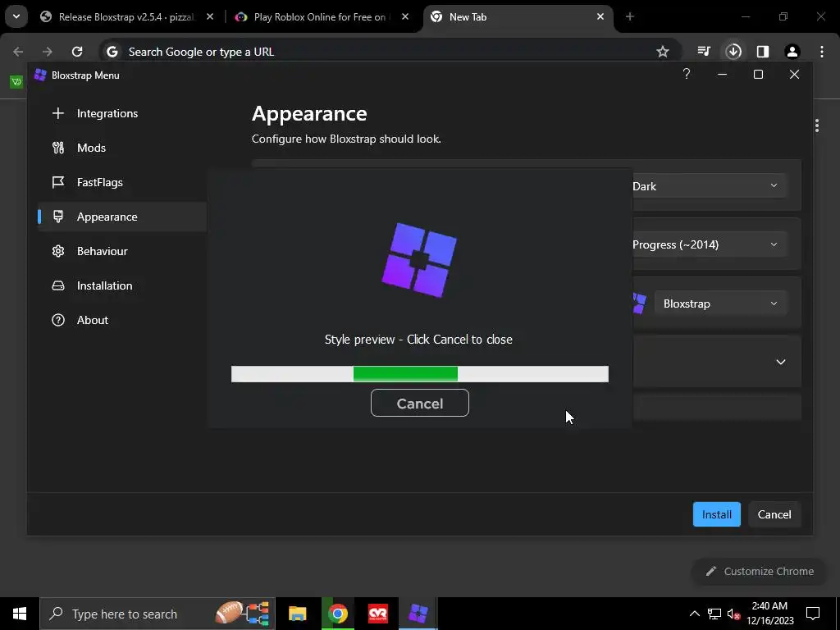The image size is (840, 630).
Task: Expand the collapsed settings section chevron
Action: [781, 362]
